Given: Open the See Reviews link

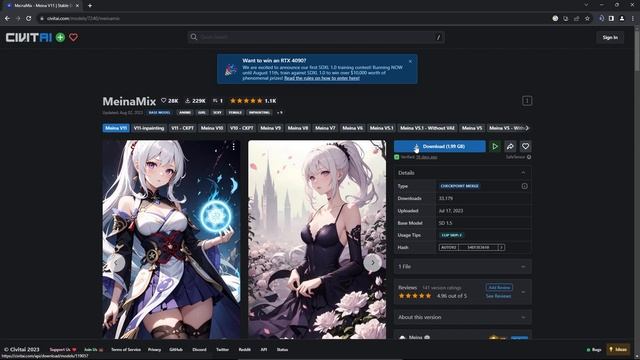Looking at the screenshot, I should click(498, 296).
